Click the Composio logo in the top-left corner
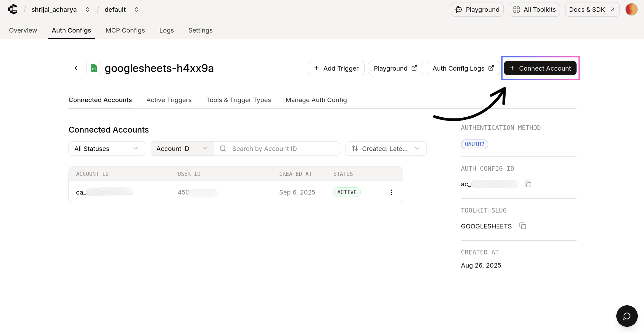The image size is (644, 333). point(12,9)
